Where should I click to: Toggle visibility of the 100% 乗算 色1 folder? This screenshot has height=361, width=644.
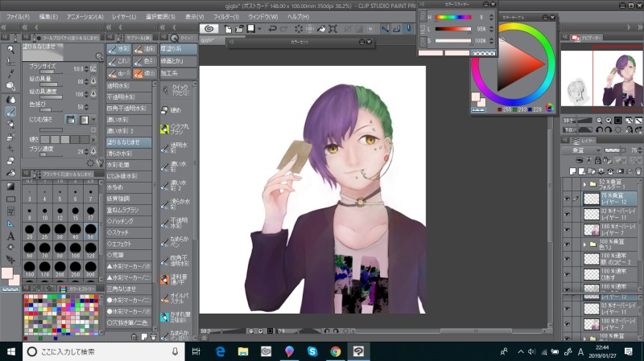(x=567, y=244)
